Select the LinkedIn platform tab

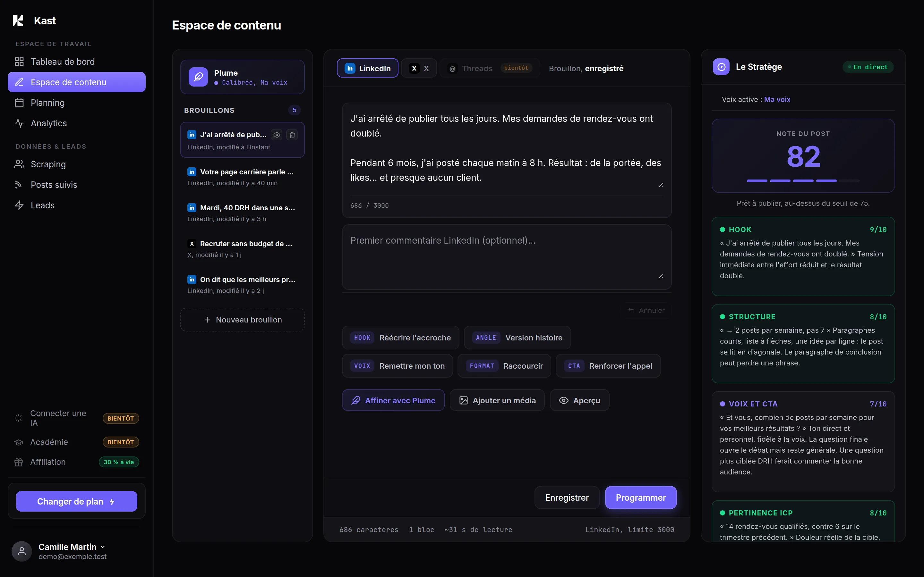tap(367, 68)
